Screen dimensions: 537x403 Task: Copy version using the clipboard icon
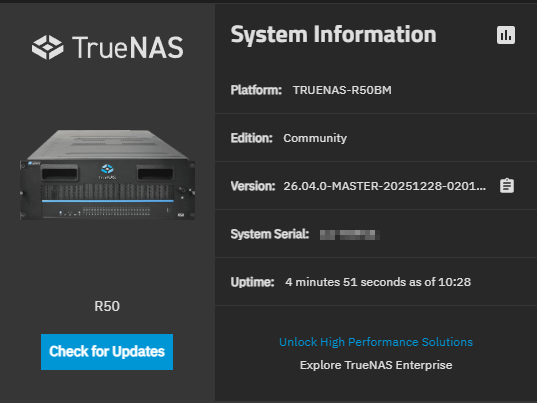click(x=507, y=186)
